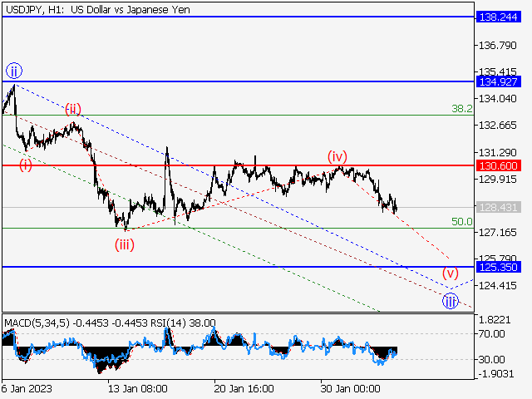Click the red (ii) wave label
The width and height of the screenshot is (532, 399).
[73, 109]
